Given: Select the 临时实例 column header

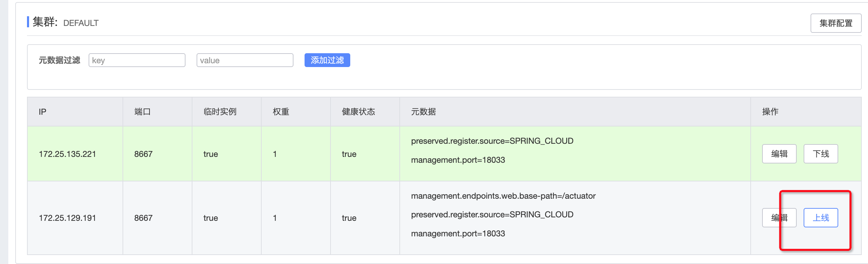Looking at the screenshot, I should 220,112.
